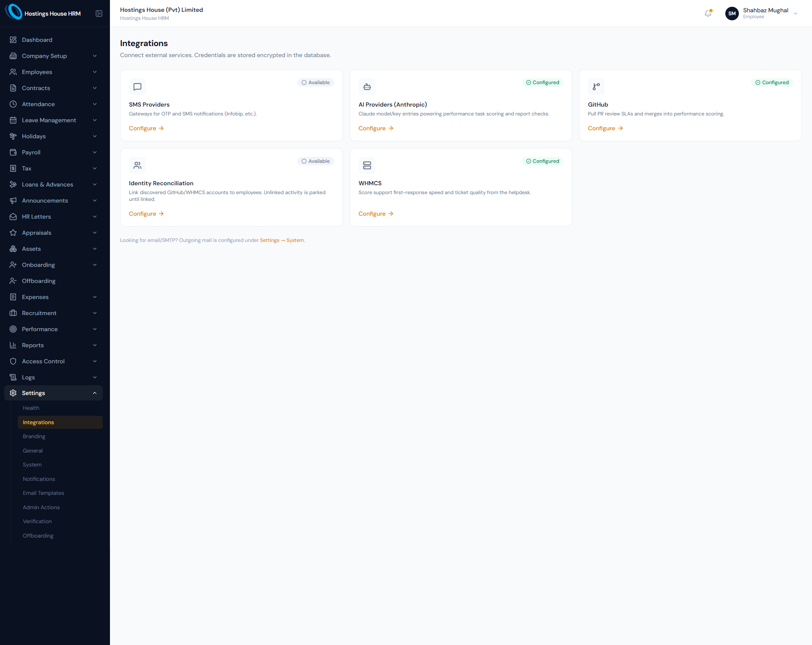Configure SMS Providers integration

(x=146, y=128)
